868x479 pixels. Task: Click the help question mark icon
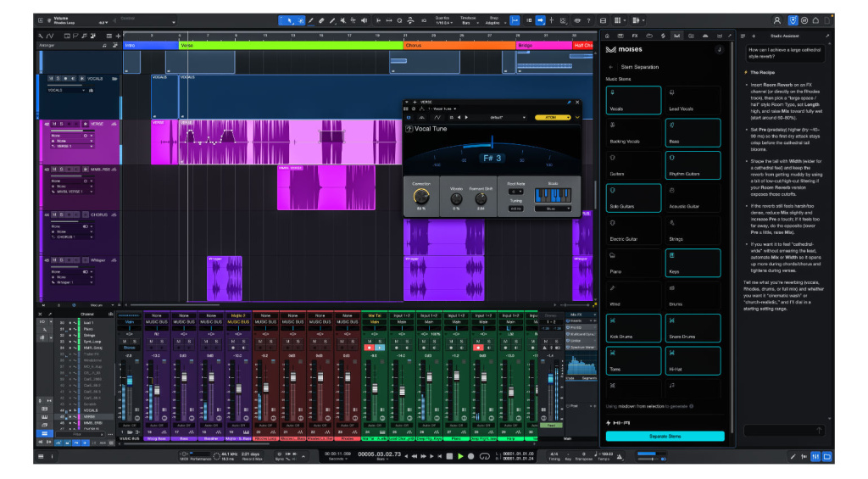click(588, 20)
